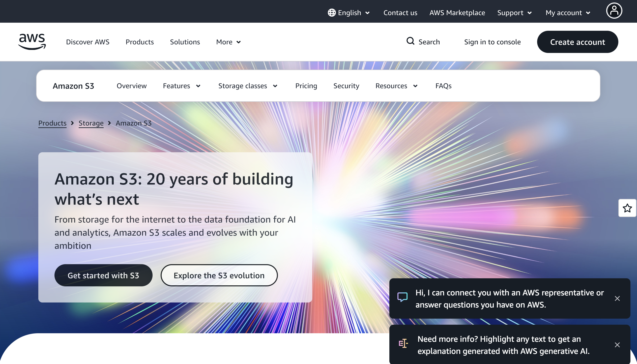The width and height of the screenshot is (637, 364).
Task: Navigate to the Storage breadcrumb link
Action: coord(91,123)
